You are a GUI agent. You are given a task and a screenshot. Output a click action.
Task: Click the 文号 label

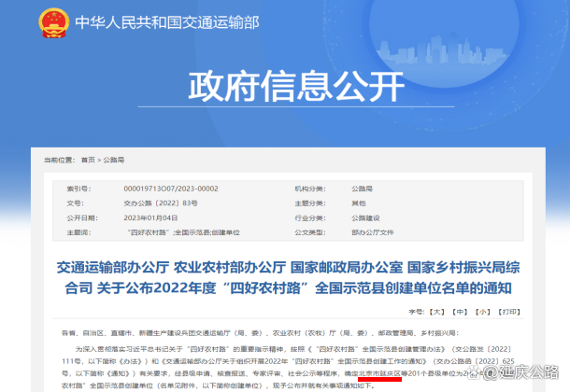click(x=76, y=203)
